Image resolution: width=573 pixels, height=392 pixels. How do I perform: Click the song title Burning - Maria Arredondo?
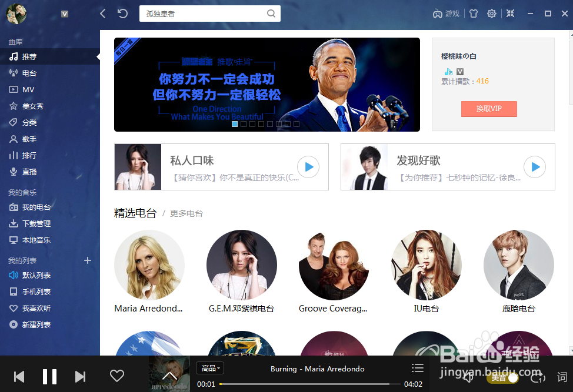(x=317, y=368)
